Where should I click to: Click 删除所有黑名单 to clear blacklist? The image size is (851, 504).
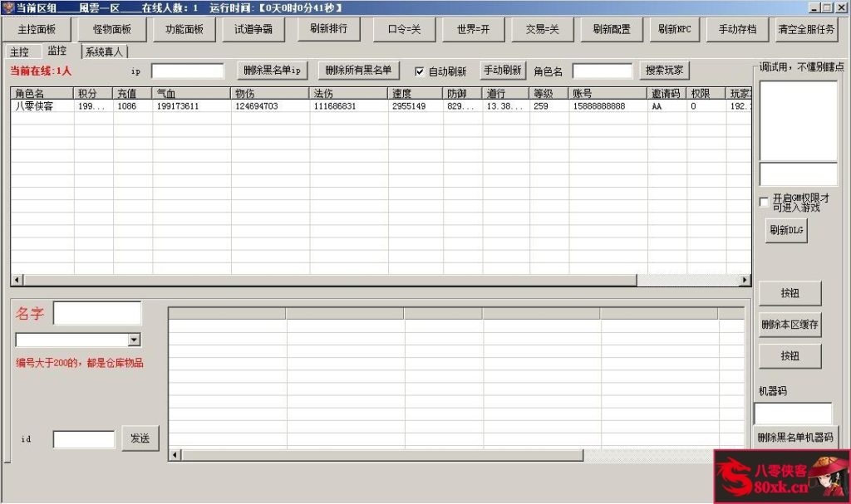[358, 70]
